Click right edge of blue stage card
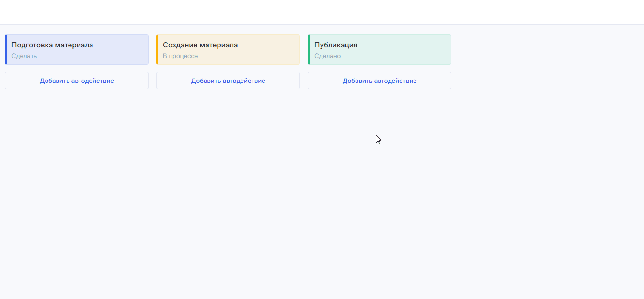644x299 pixels. coord(146,49)
